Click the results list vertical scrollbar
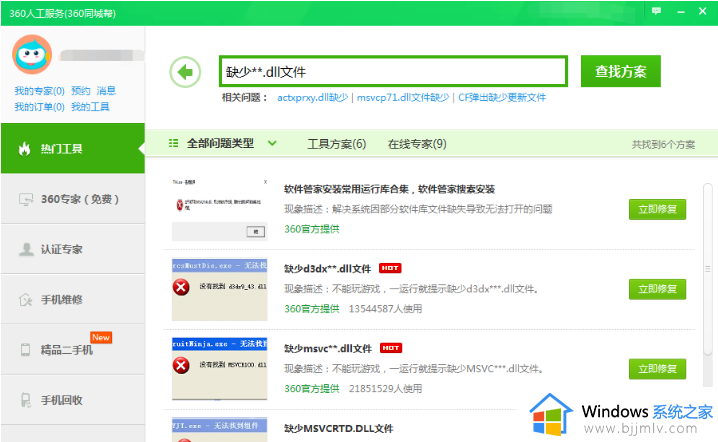 coord(708,269)
